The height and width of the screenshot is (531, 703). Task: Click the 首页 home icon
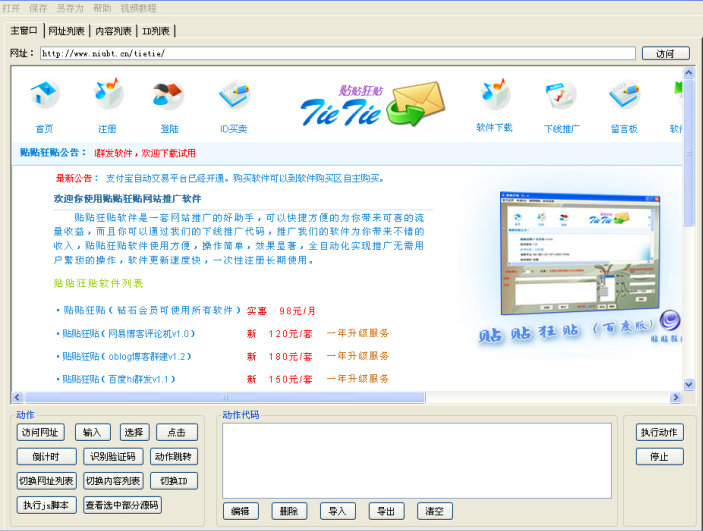tap(44, 97)
